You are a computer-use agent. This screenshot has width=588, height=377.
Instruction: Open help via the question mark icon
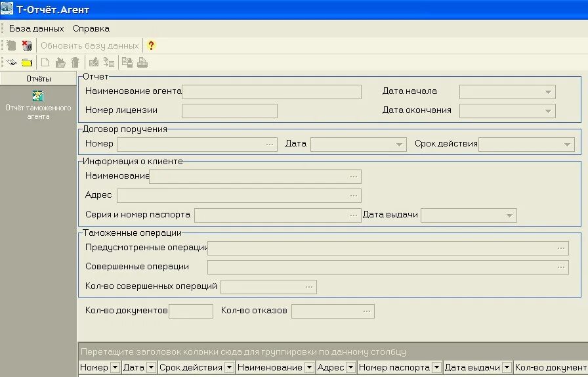[x=151, y=45]
